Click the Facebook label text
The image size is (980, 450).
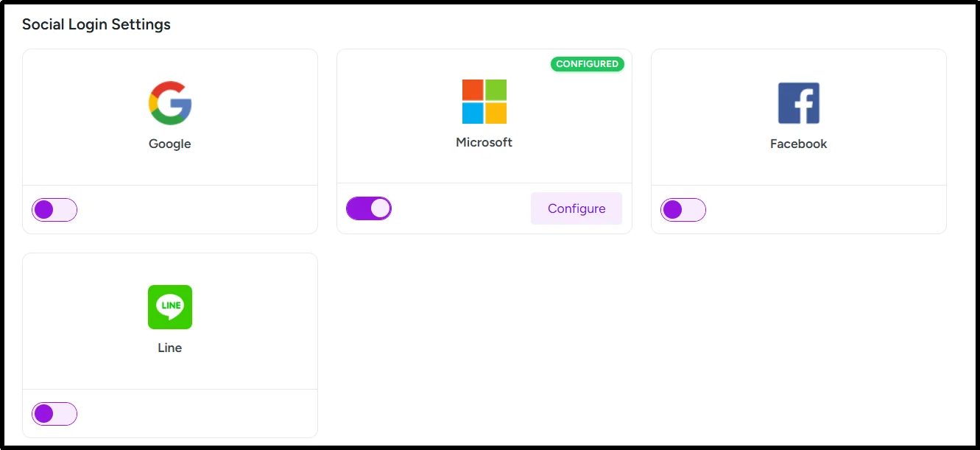point(798,143)
